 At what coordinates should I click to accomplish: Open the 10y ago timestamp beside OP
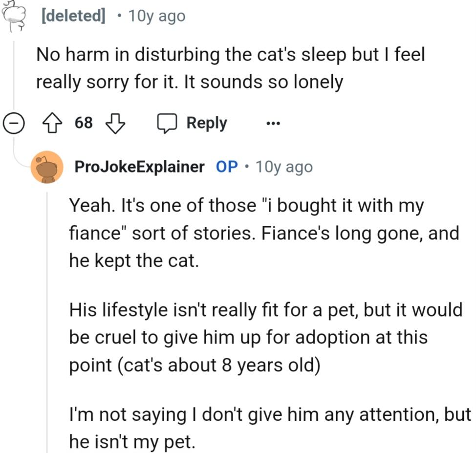click(x=284, y=167)
